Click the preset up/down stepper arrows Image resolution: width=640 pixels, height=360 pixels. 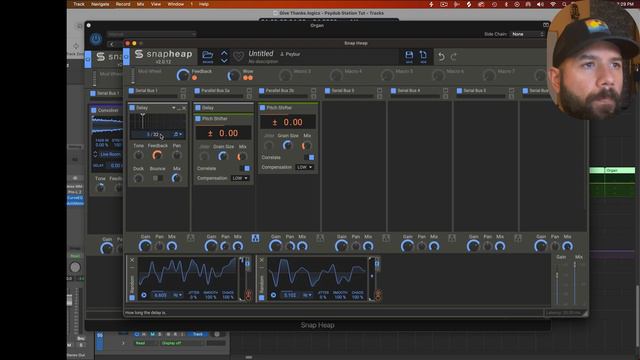(224, 56)
